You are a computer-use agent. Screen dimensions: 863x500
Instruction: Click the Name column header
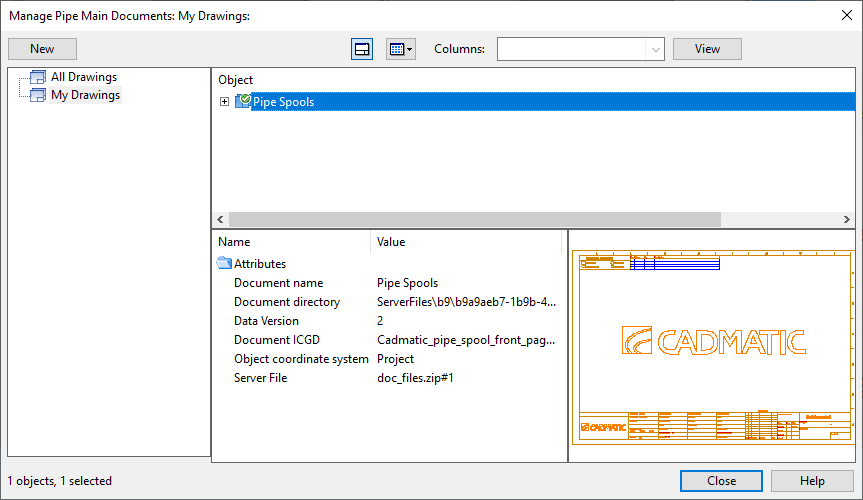tap(234, 242)
